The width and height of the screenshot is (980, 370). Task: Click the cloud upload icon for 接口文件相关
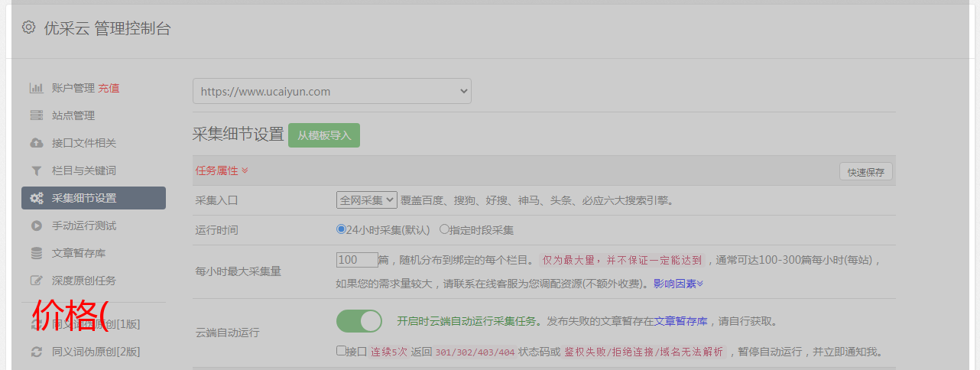click(x=36, y=143)
